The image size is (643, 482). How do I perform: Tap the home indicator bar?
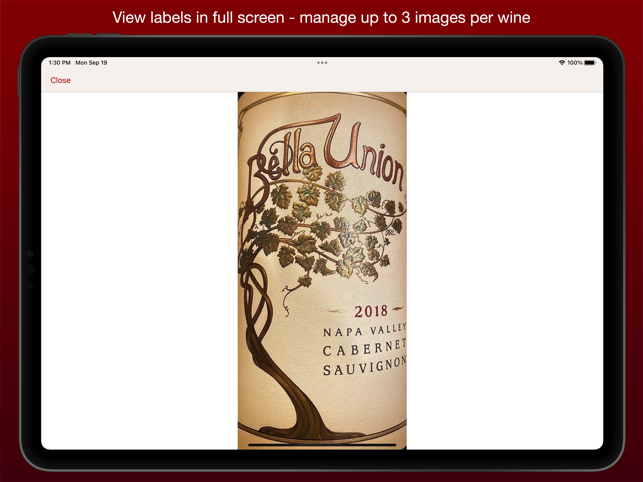(322, 445)
